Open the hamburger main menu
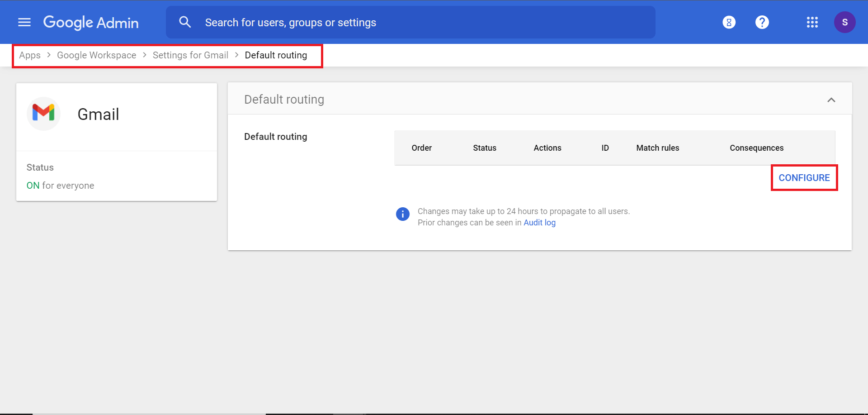The width and height of the screenshot is (868, 415). click(x=24, y=22)
